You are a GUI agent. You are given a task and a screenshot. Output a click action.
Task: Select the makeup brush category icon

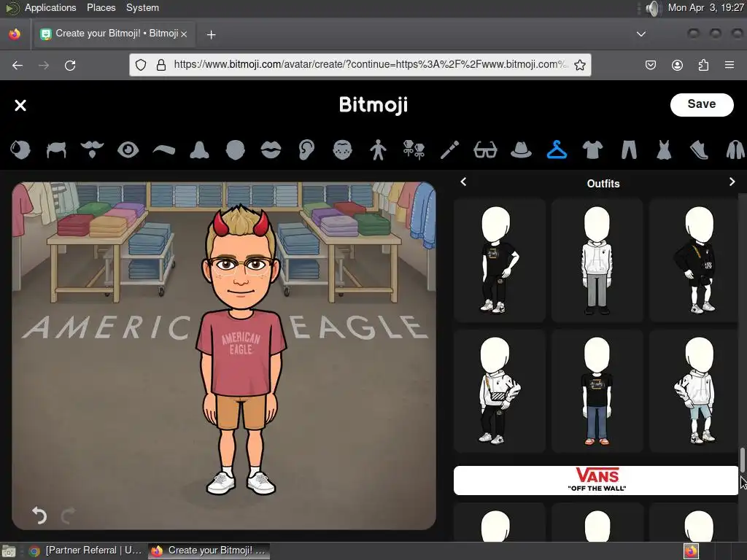pyautogui.click(x=449, y=150)
